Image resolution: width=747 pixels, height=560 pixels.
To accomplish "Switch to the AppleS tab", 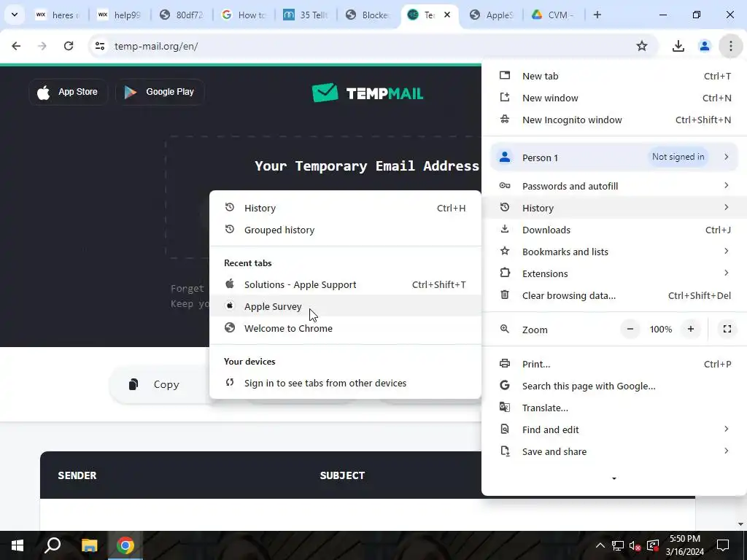I will (x=491, y=15).
